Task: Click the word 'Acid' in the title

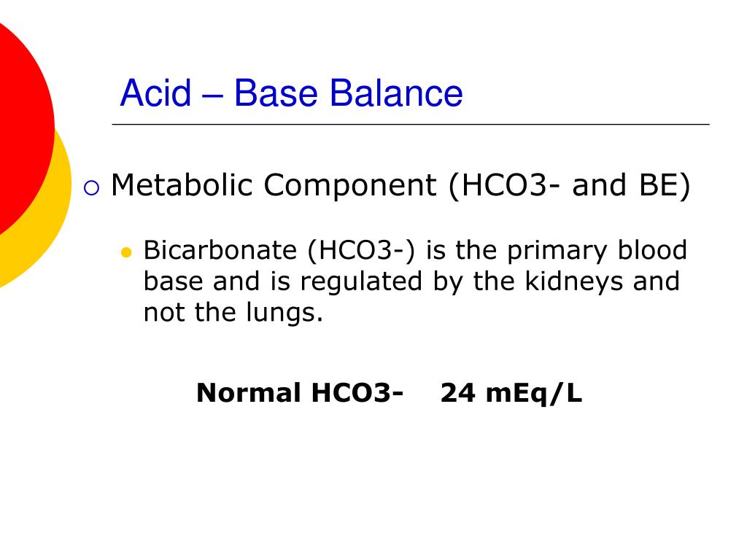Action: pos(156,93)
